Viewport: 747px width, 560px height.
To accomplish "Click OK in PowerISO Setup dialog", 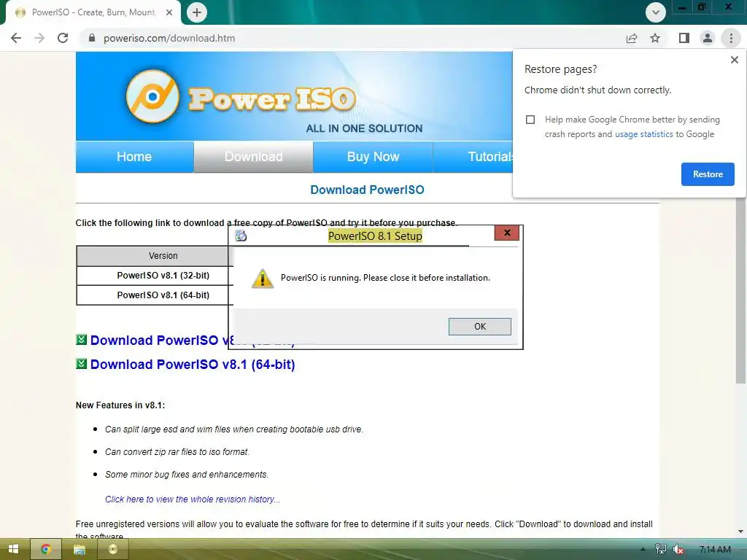I will point(480,327).
